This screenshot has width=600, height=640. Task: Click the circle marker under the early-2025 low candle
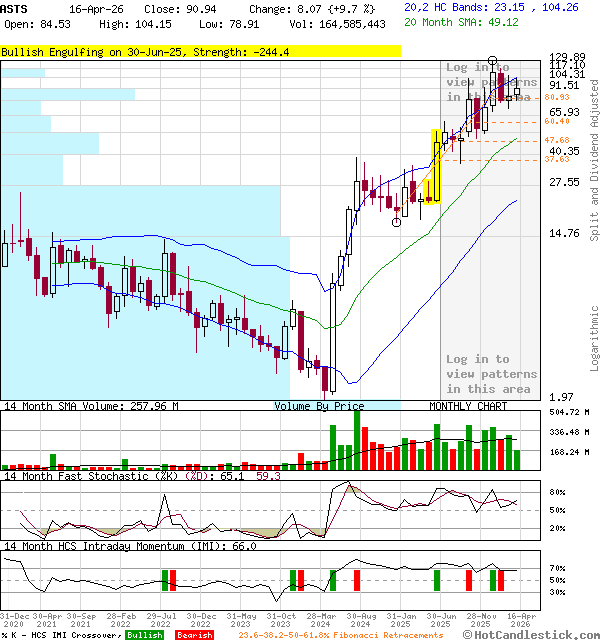coord(397,221)
